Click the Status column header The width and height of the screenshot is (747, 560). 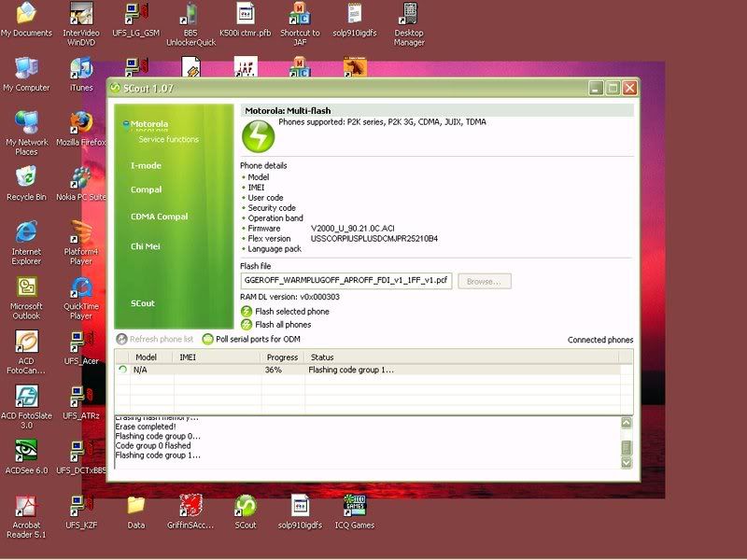(x=461, y=357)
